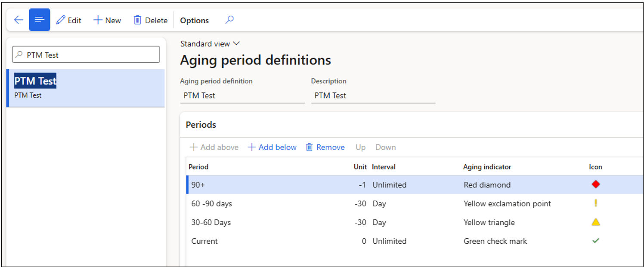Click the red diamond icon
Image resolution: width=644 pixels, height=267 pixels.
[x=595, y=184]
